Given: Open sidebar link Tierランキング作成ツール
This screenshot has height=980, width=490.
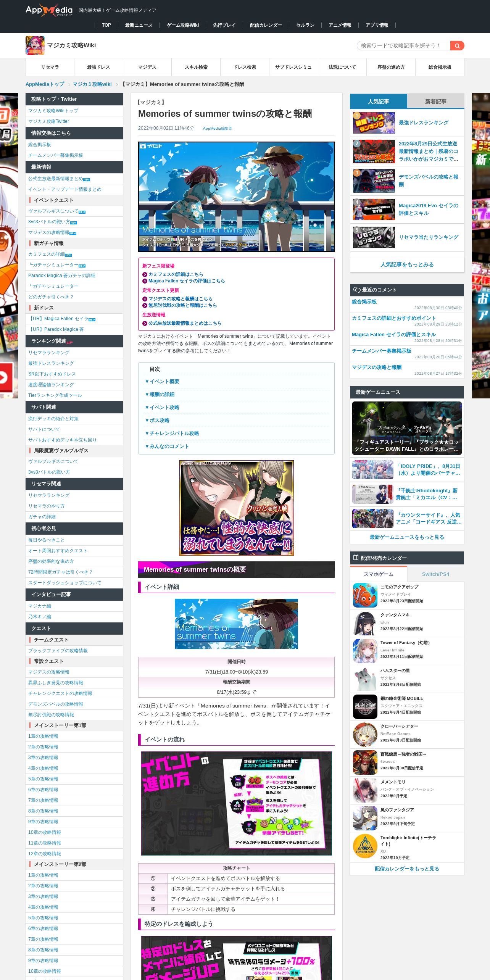Looking at the screenshot, I should click(x=55, y=395).
